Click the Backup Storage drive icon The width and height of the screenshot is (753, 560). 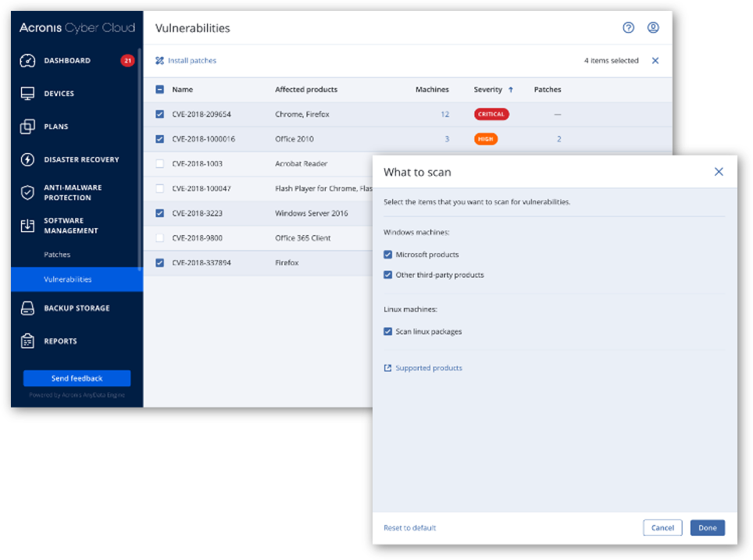tap(27, 309)
